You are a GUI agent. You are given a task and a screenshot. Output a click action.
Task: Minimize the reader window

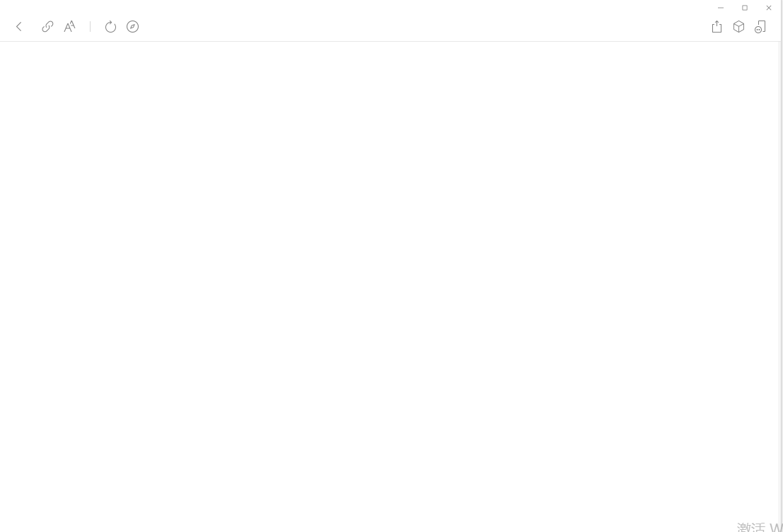click(721, 8)
